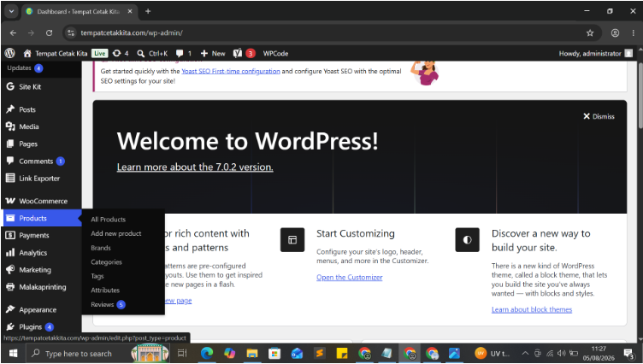Choose All Products from the submenu
This screenshot has height=364, width=643.
pos(109,220)
